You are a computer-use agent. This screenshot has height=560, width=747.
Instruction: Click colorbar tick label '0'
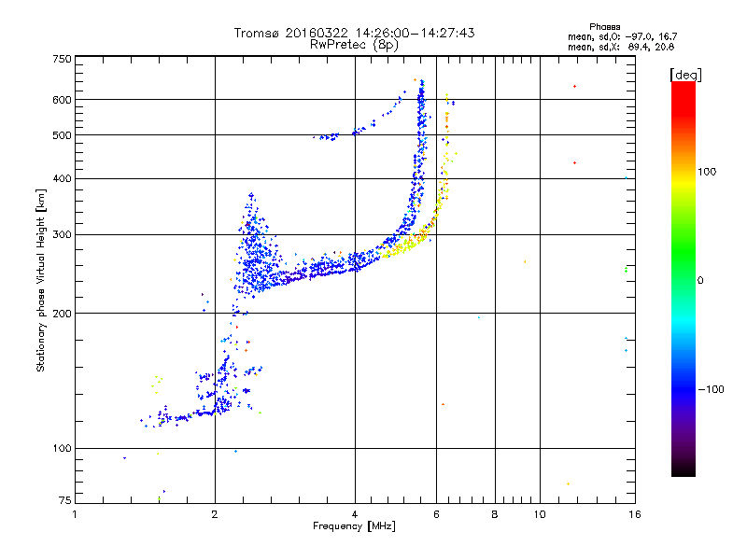coord(700,281)
